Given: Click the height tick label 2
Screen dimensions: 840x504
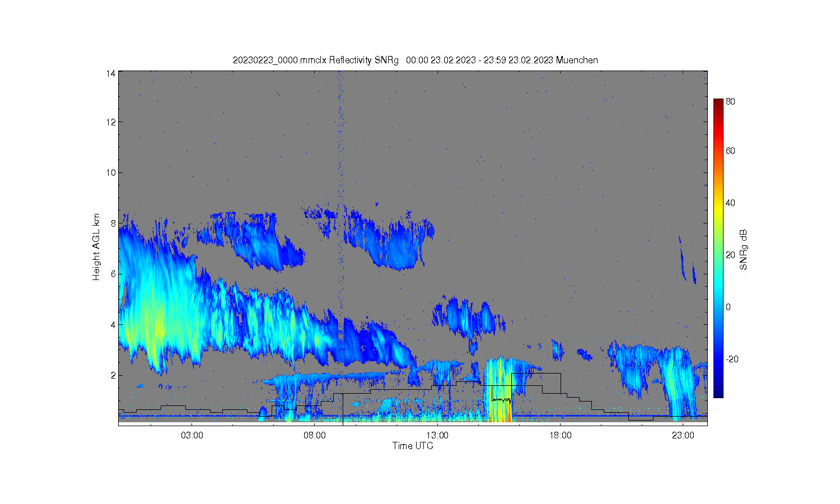Looking at the screenshot, I should coord(114,375).
